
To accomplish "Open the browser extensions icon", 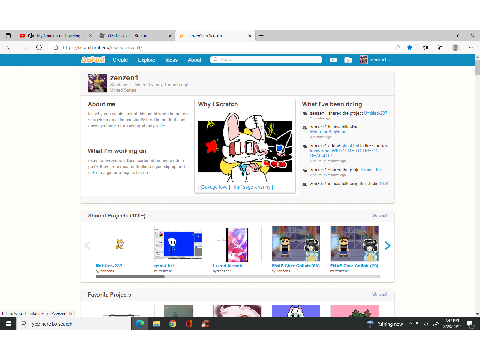I will 426,48.
